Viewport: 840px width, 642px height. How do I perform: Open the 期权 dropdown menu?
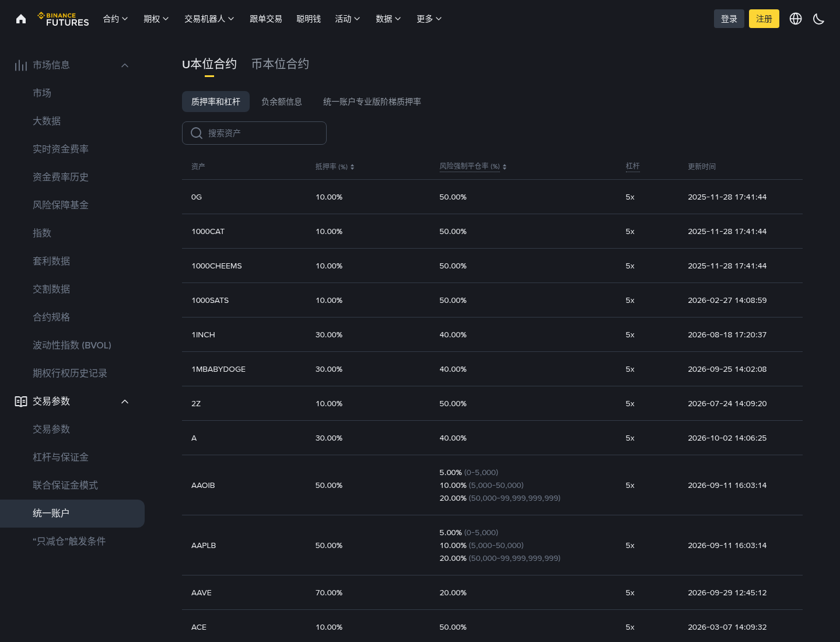[156, 19]
